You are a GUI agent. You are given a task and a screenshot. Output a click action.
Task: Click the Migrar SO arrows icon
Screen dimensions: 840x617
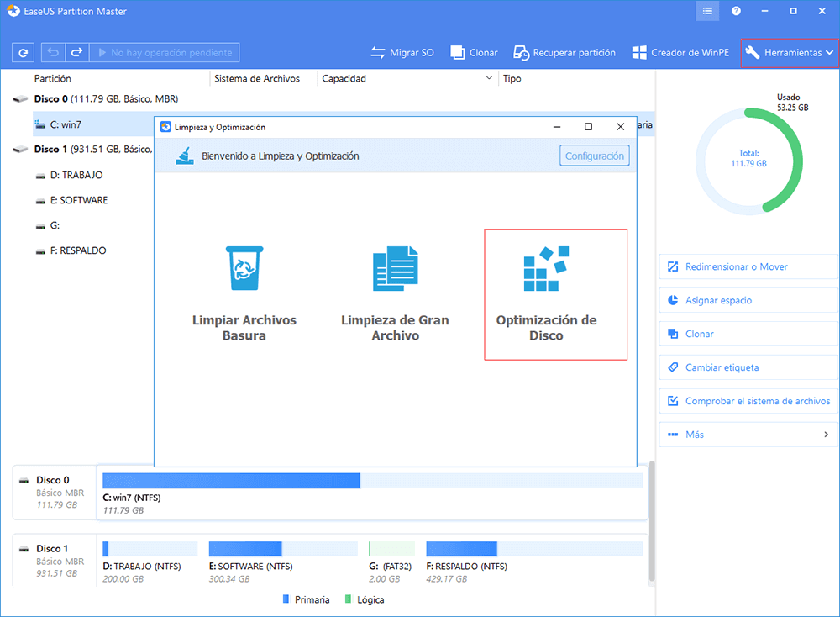378,52
